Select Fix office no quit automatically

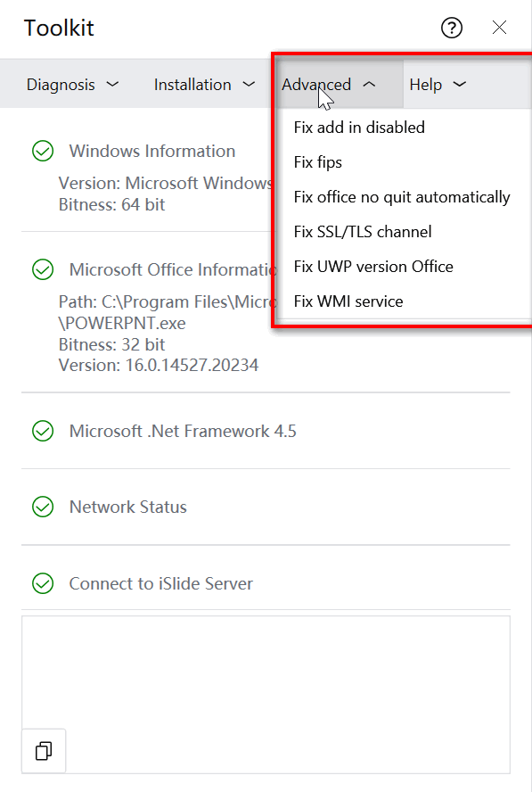[x=402, y=197]
